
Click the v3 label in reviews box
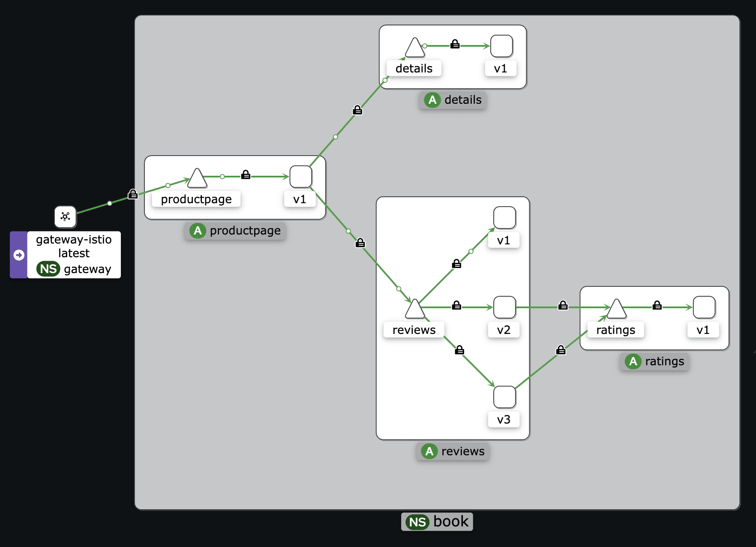(504, 420)
